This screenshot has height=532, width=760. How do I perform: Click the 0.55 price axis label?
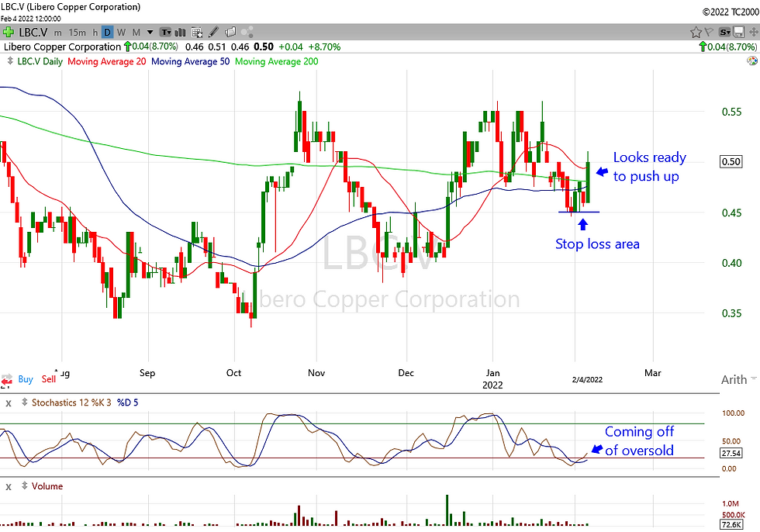(x=731, y=112)
